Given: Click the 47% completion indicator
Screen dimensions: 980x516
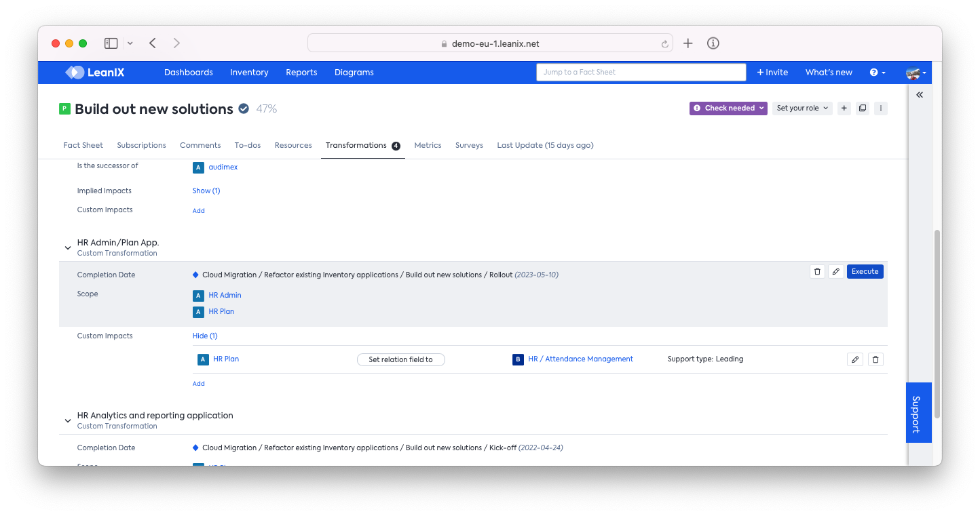Looking at the screenshot, I should click(x=266, y=108).
